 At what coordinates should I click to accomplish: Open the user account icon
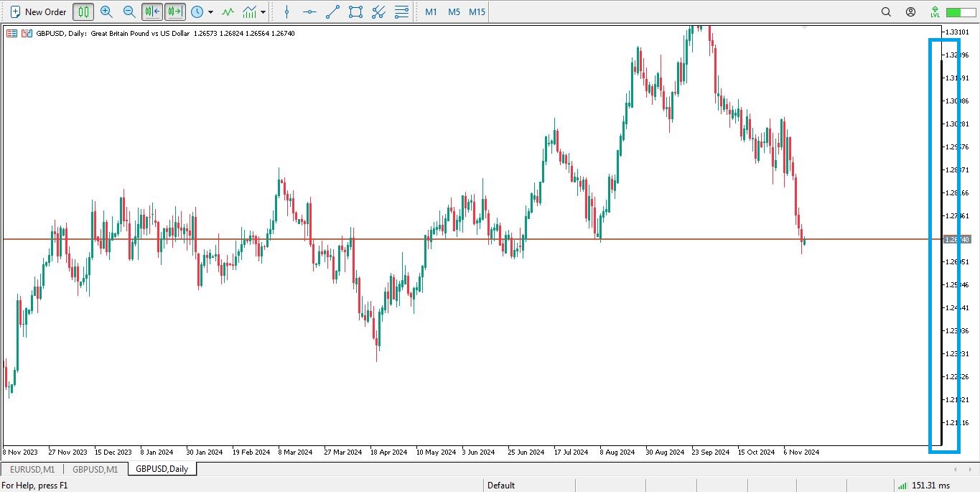910,11
